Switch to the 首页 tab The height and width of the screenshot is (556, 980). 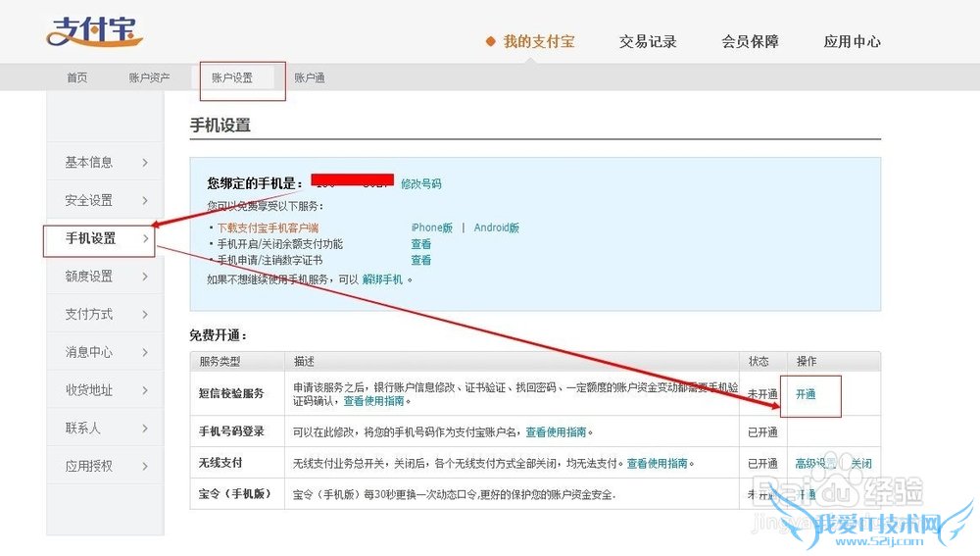(76, 77)
